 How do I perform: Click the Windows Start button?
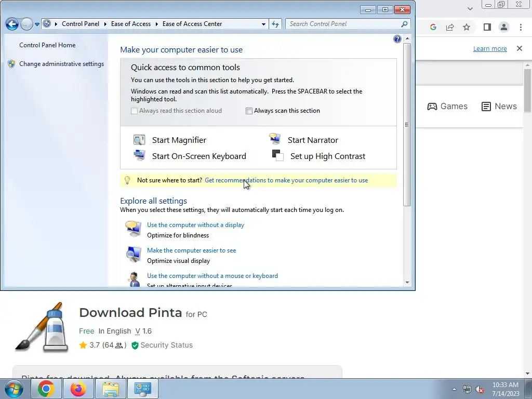(14, 389)
